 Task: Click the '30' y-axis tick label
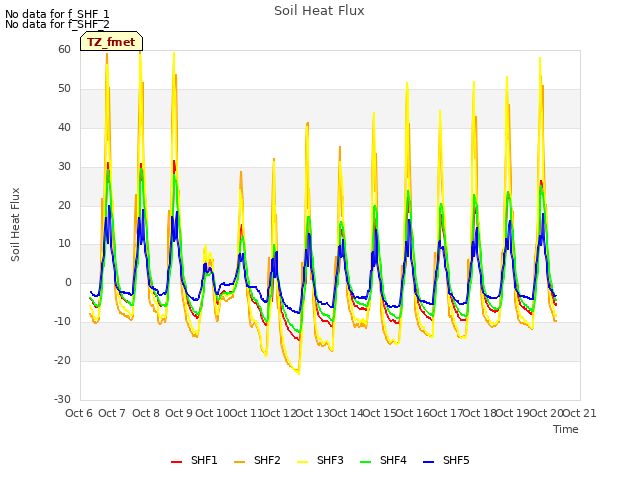coord(64,167)
